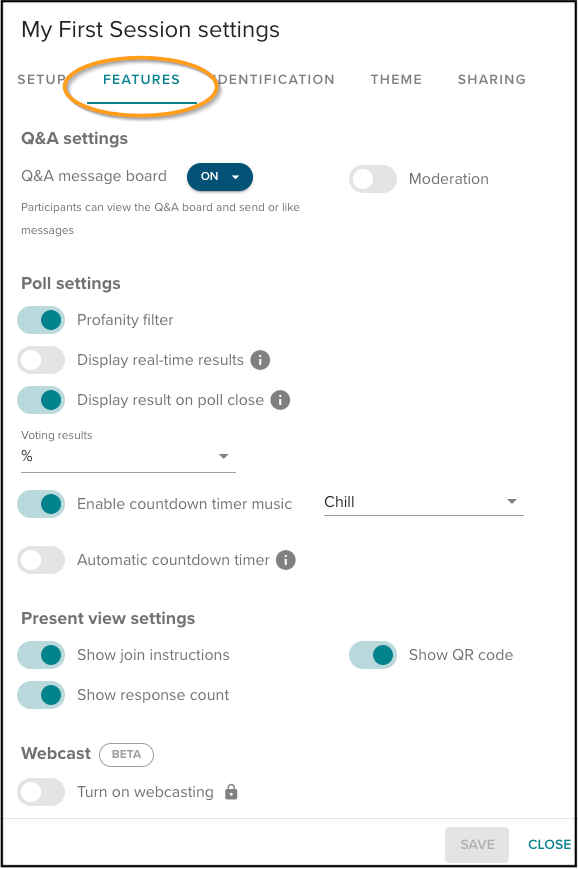Switch to the THEME tab
The image size is (578, 869).
[x=396, y=79]
